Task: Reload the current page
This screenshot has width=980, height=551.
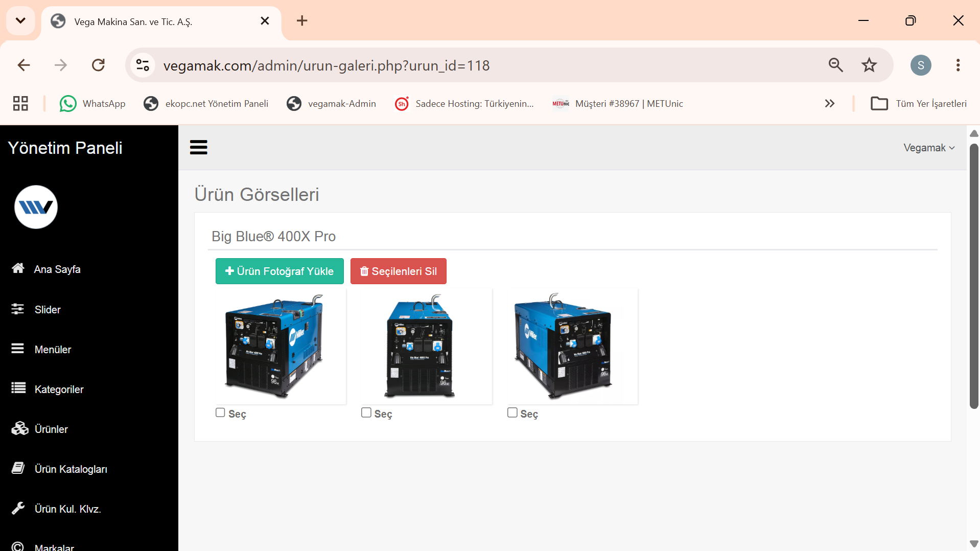Action: (98, 65)
